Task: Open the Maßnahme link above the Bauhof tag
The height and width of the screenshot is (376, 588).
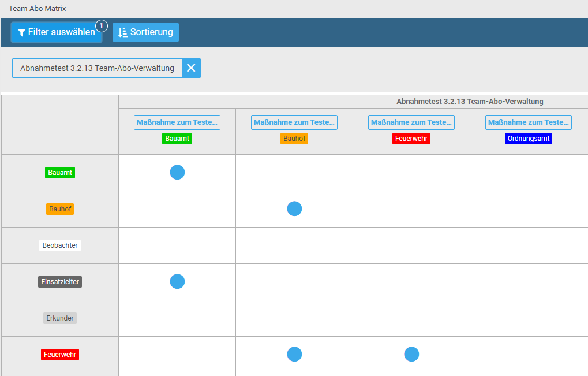Action: coord(294,122)
